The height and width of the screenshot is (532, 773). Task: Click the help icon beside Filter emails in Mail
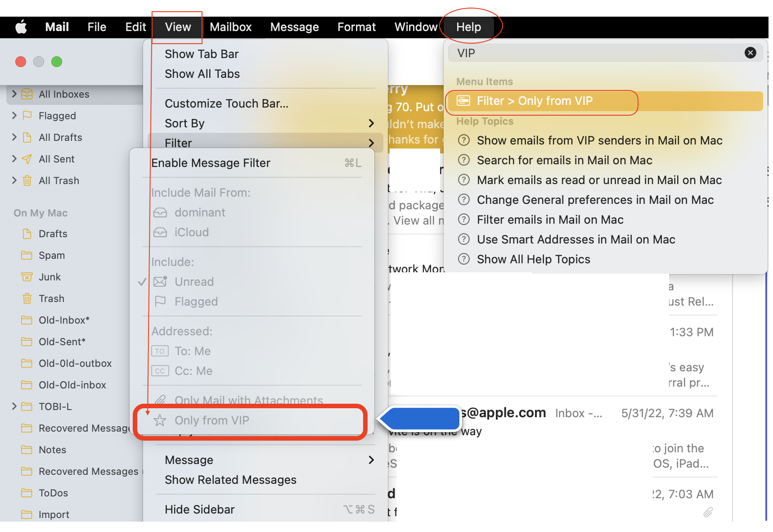point(463,220)
